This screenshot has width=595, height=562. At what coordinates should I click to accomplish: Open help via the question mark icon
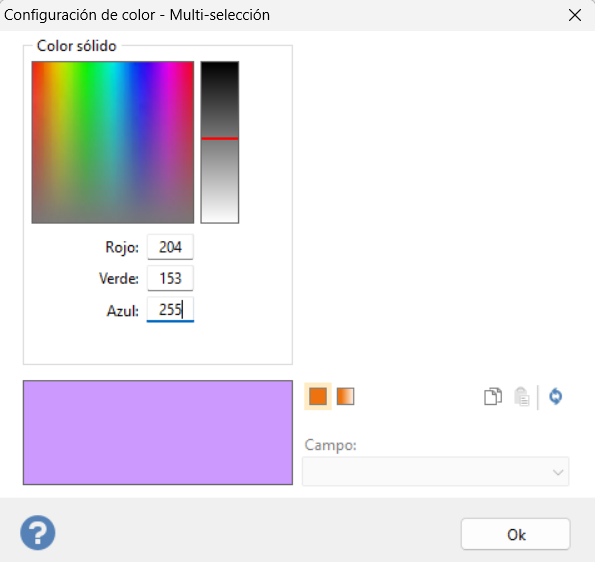[x=38, y=533]
